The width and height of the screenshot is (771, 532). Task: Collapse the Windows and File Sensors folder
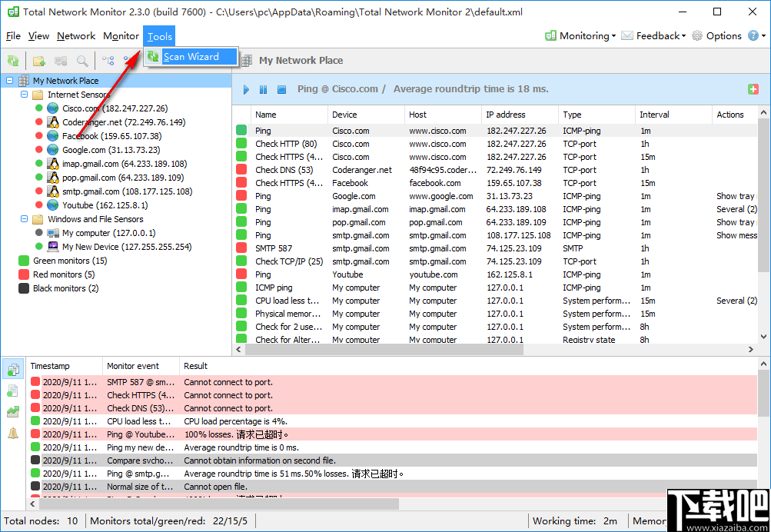(24, 218)
